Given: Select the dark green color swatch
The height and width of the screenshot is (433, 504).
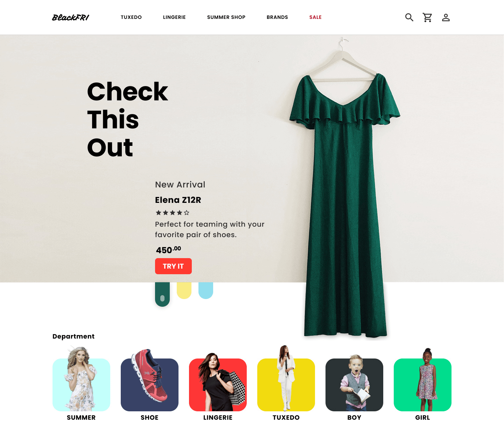Looking at the screenshot, I should pos(162,294).
